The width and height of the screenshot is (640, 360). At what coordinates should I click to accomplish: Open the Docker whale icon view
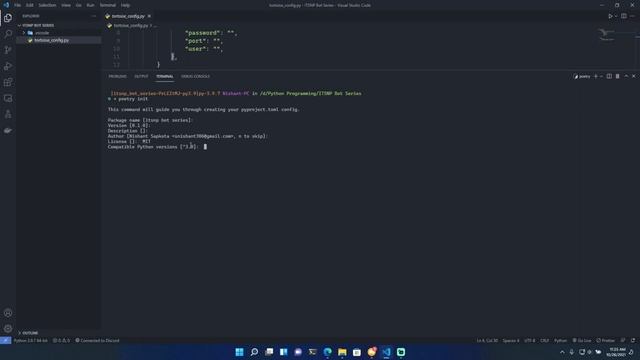point(8,131)
